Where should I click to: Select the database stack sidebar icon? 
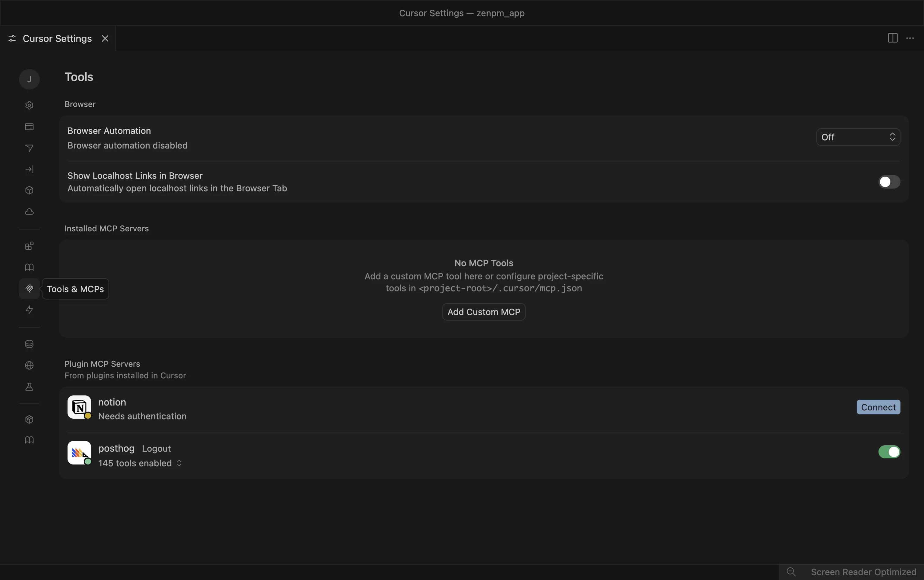coord(29,344)
